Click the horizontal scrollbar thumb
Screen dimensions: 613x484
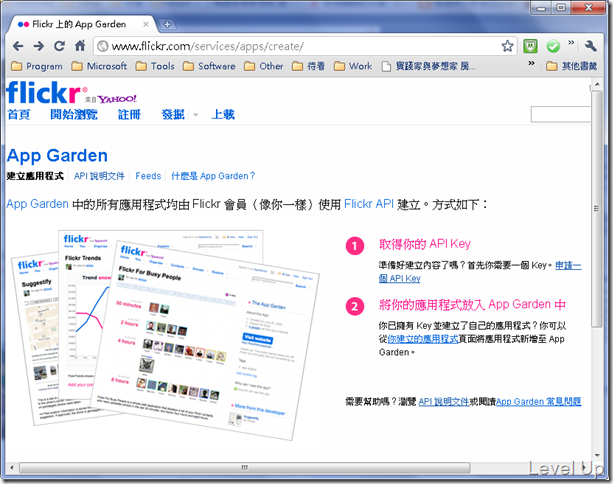245,467
